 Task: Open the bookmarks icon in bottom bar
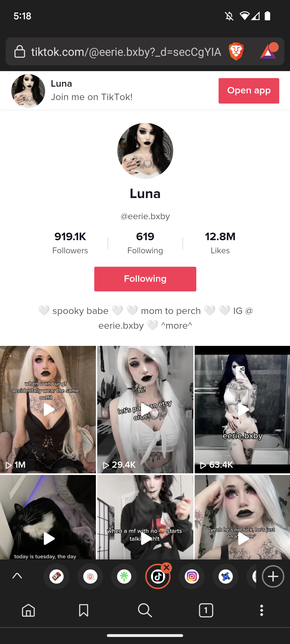pos(84,610)
